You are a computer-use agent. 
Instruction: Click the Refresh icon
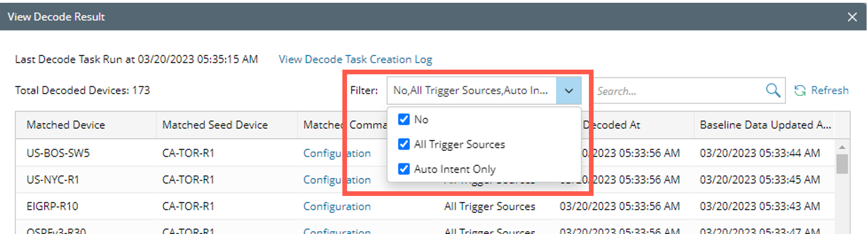(800, 91)
